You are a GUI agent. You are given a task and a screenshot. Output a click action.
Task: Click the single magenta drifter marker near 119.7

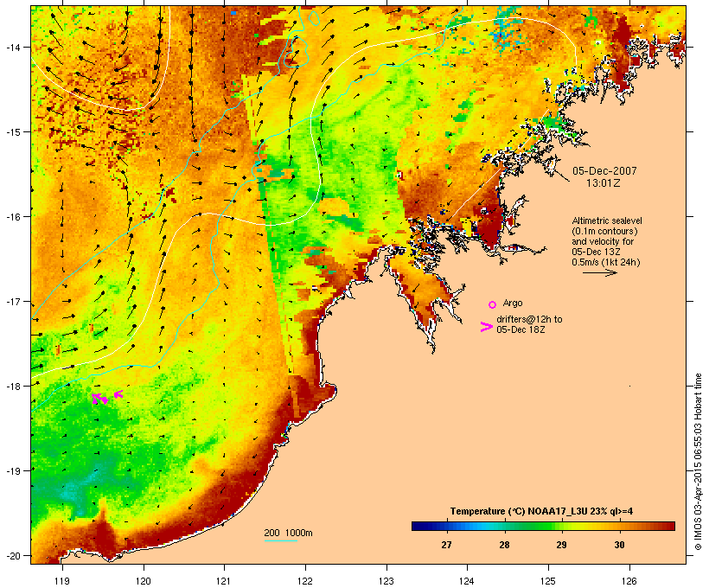pos(118,394)
